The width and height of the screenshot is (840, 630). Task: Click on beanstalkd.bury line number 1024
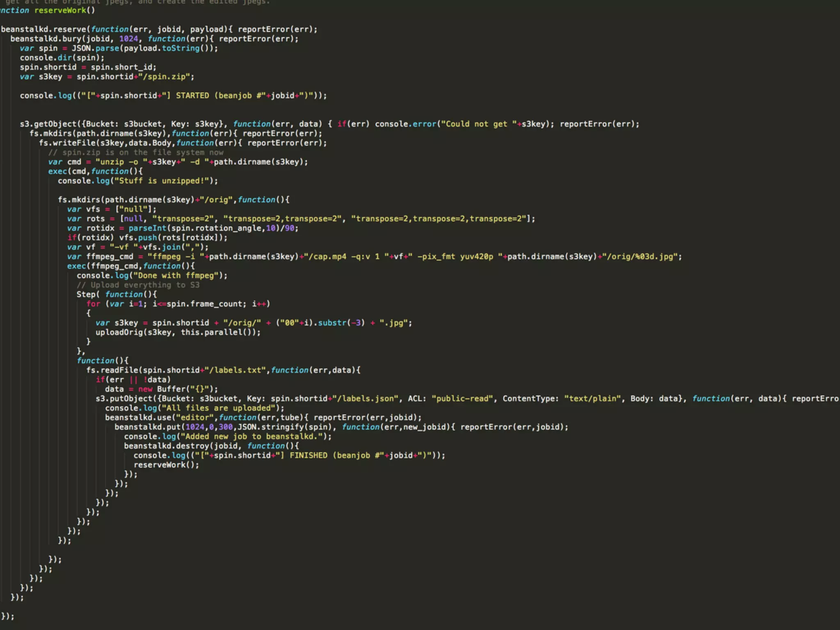[128, 39]
